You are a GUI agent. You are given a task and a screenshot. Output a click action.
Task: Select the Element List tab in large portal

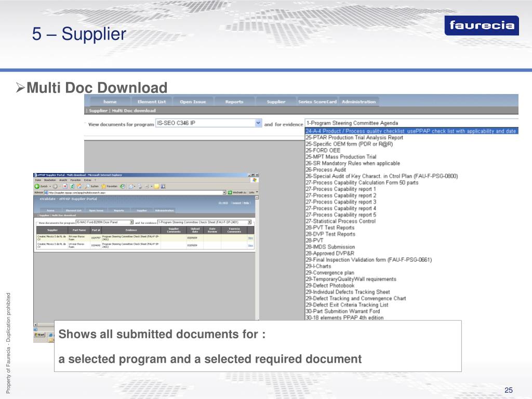pyautogui.click(x=152, y=101)
